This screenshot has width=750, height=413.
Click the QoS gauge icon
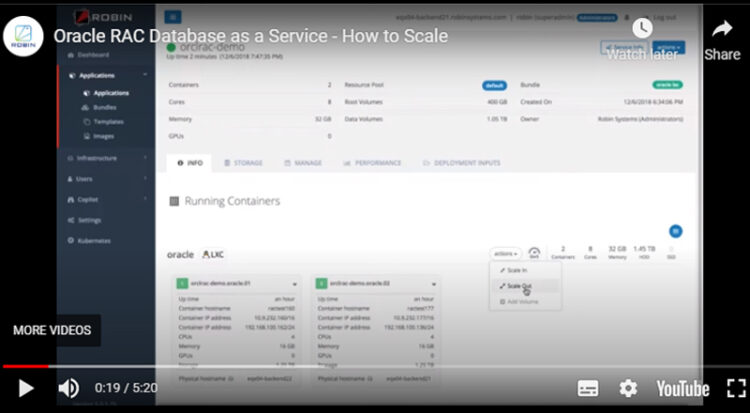tap(534, 253)
